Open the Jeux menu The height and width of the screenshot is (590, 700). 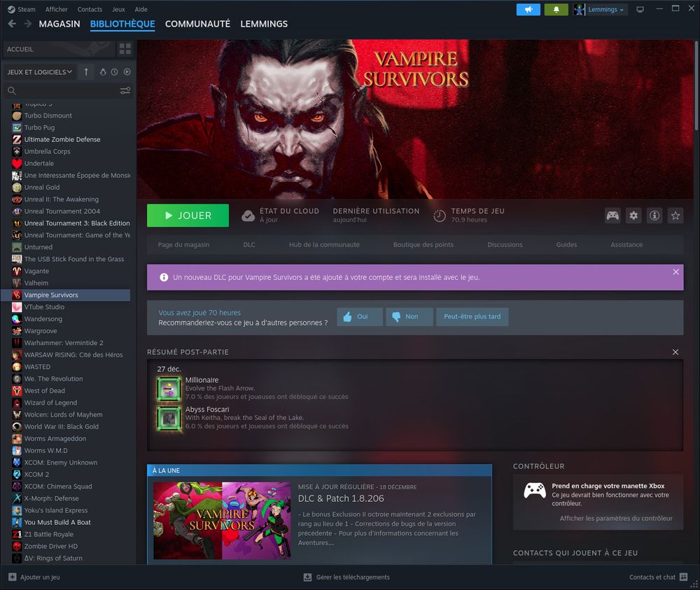[x=118, y=9]
